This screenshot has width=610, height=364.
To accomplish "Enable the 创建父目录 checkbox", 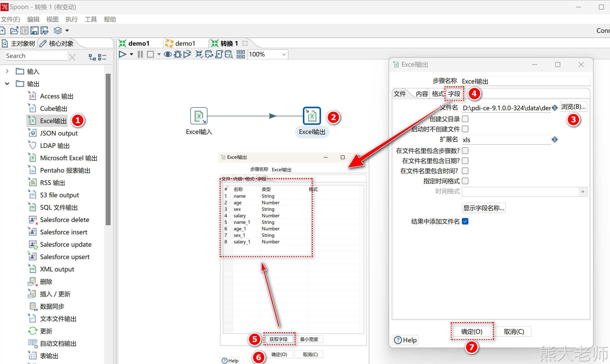I will [465, 119].
